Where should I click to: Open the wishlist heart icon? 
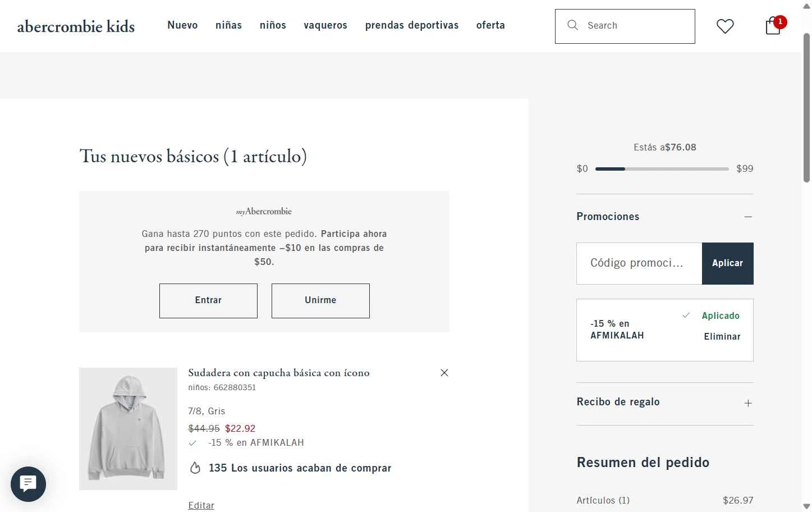click(725, 26)
